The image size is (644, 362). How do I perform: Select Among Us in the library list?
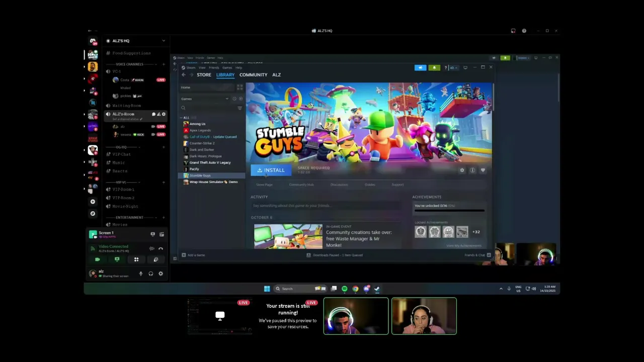coord(197,124)
